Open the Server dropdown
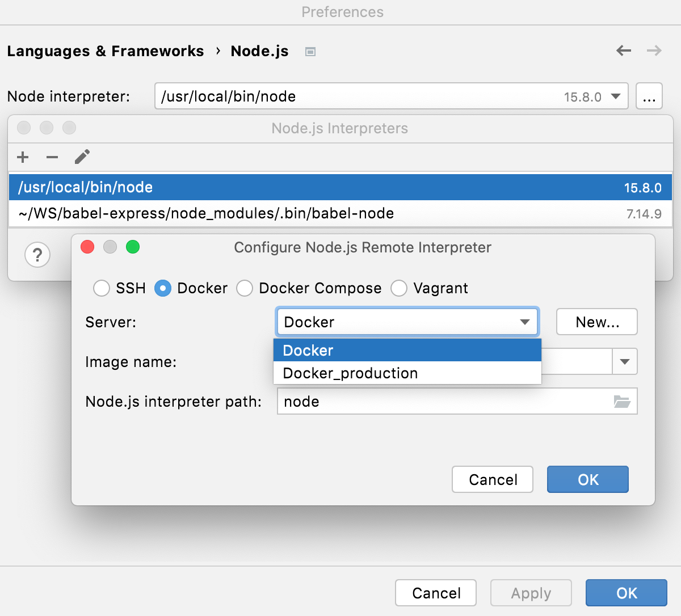Viewport: 681px width, 616px height. point(524,322)
